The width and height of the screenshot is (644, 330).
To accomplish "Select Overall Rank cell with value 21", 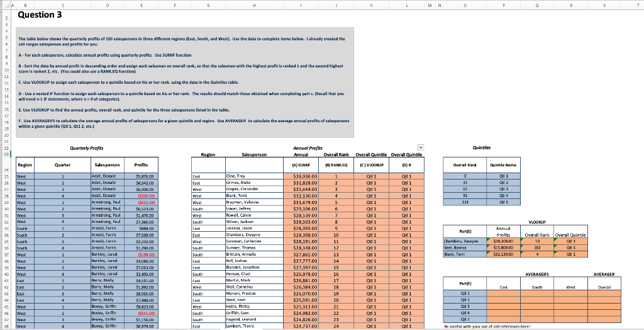I will pyautogui.click(x=336, y=307).
